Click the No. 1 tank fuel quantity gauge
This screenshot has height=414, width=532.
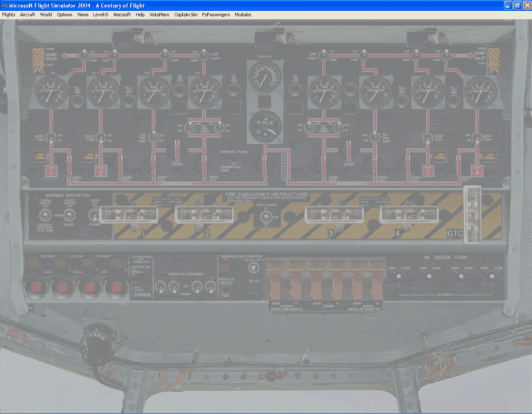pyautogui.click(x=51, y=93)
